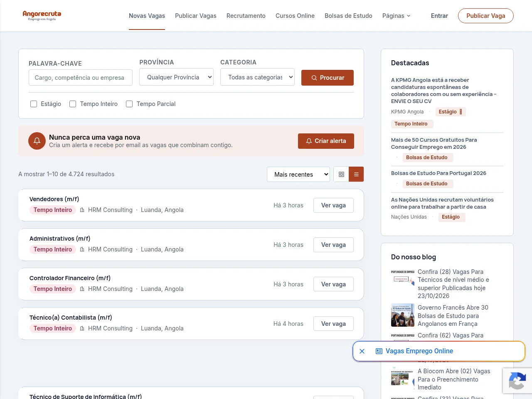Open the Nações Unidas volunteers job link
The height and width of the screenshot is (399, 532).
coord(442,203)
